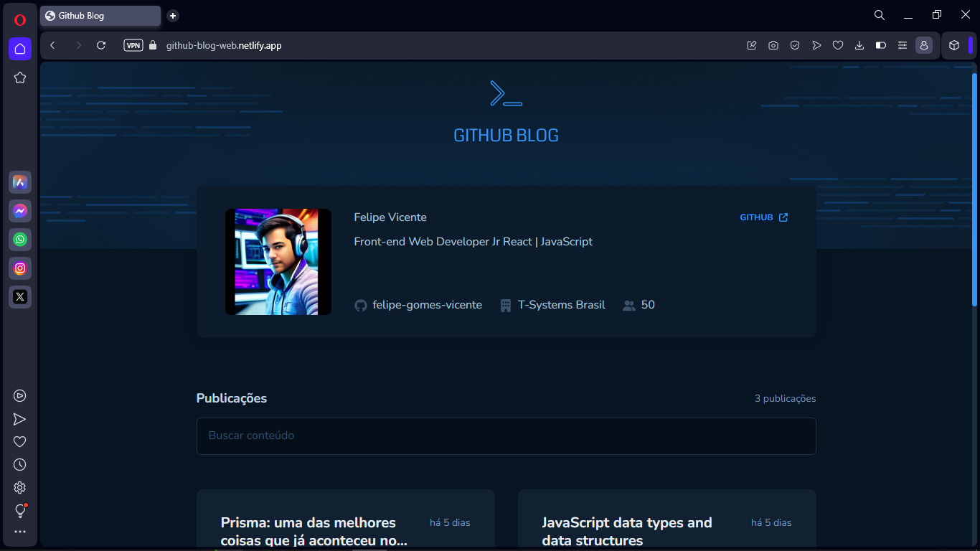Open the ad blocker shield icon

(x=795, y=45)
